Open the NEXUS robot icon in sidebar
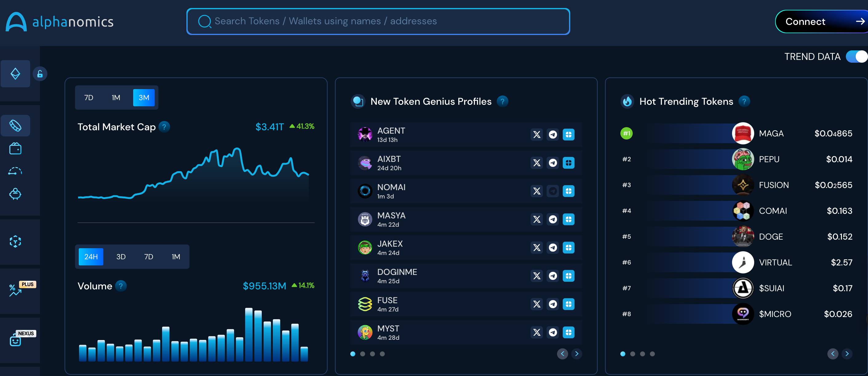Image resolution: width=868 pixels, height=376 pixels. point(15,341)
